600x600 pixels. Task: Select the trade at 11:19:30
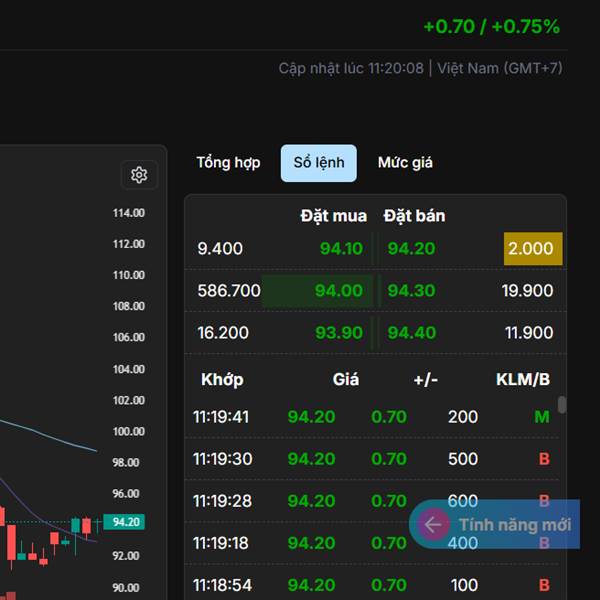(372, 459)
